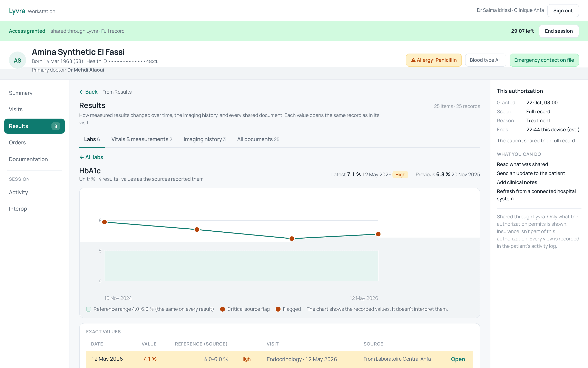
Task: Click Add clinical notes
Action: coord(517,182)
